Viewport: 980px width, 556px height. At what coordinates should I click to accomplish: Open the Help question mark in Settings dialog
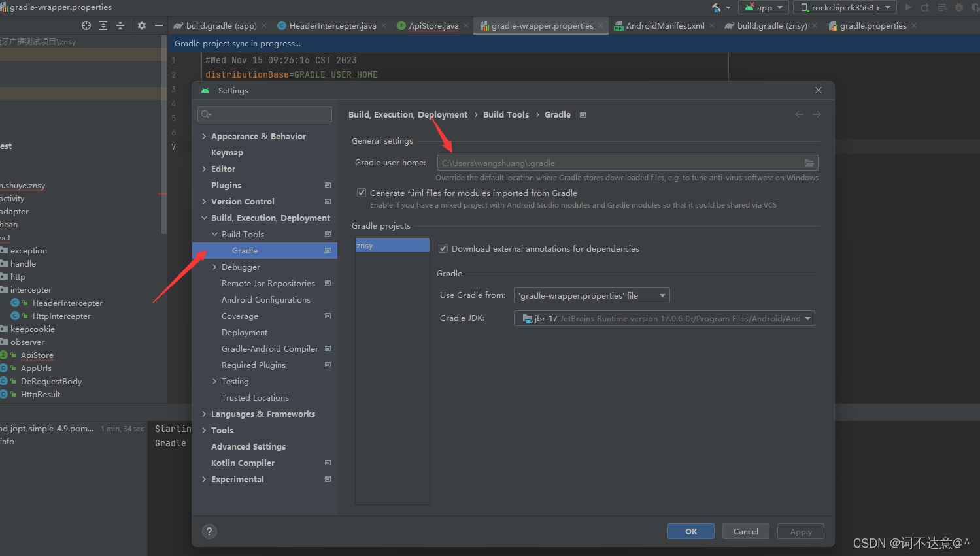point(209,531)
